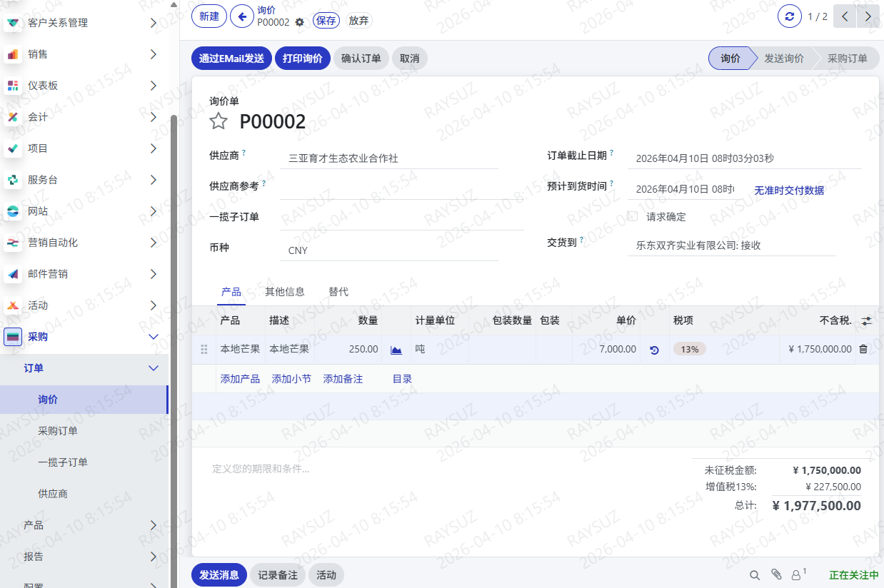Viewport: 884px width, 588px height.
Task: Expand 仪表板 chevron
Action: coord(154,86)
